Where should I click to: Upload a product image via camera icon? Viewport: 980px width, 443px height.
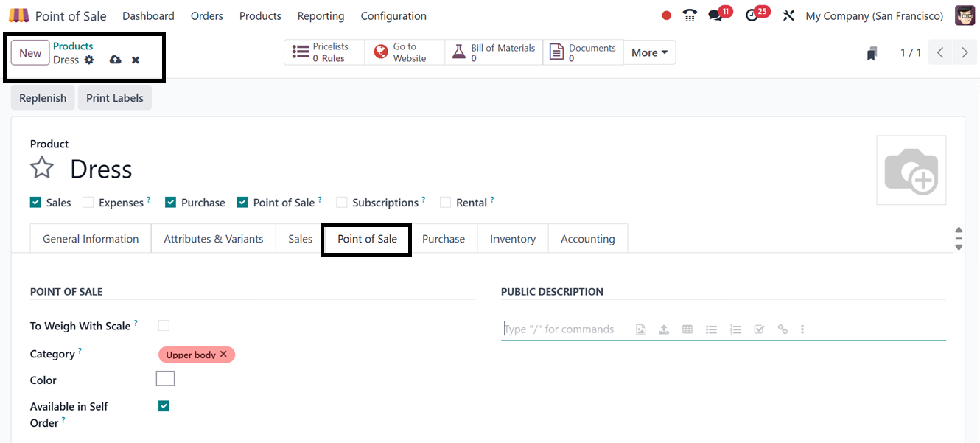pyautogui.click(x=911, y=170)
